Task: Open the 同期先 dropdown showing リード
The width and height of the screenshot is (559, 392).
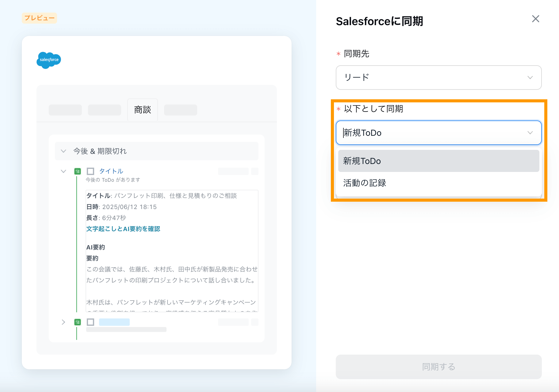Action: 438,78
